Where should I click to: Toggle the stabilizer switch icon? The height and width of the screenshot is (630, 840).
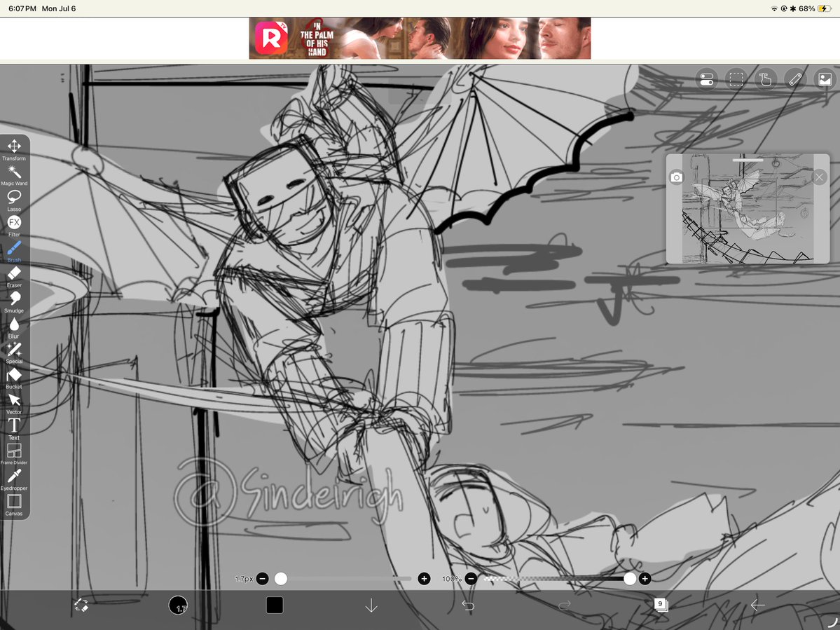[707, 79]
